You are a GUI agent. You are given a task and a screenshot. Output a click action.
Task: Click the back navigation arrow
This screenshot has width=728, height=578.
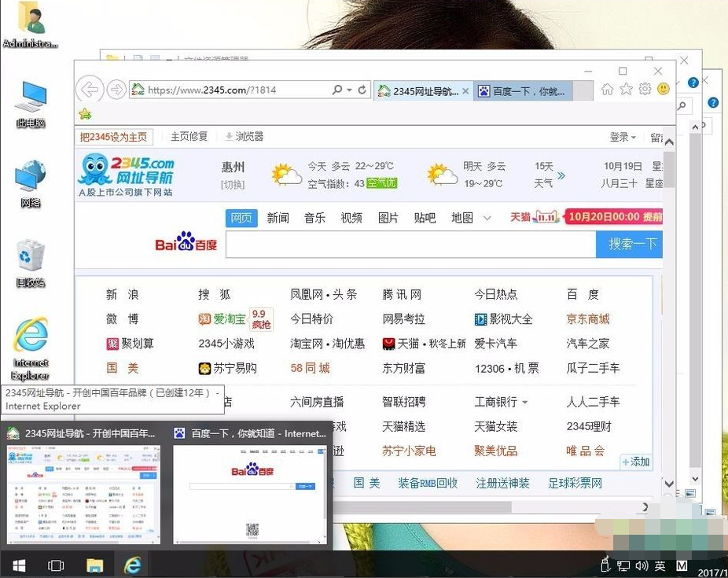(x=90, y=89)
